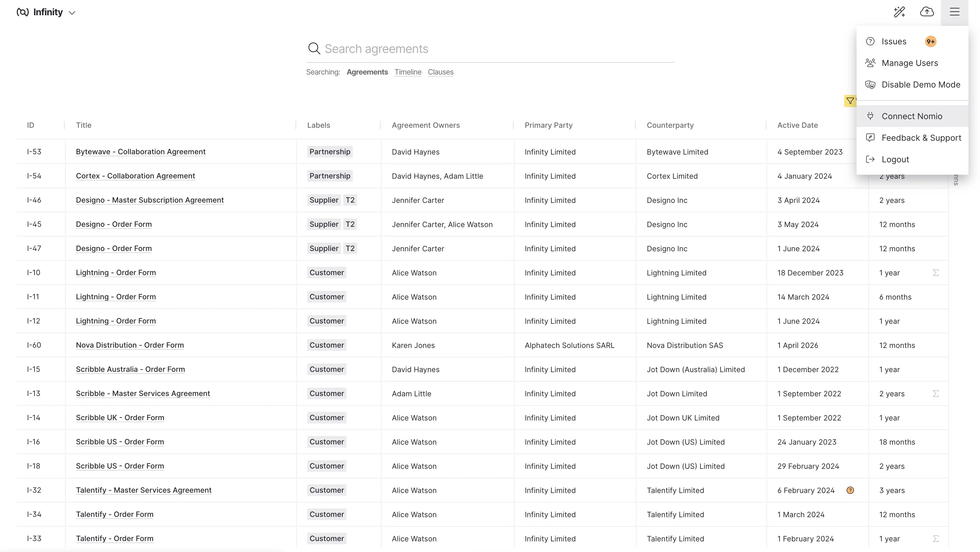The image size is (980, 552).
Task: Open Bytewave - Collaboration Agreement link
Action: [x=141, y=151]
